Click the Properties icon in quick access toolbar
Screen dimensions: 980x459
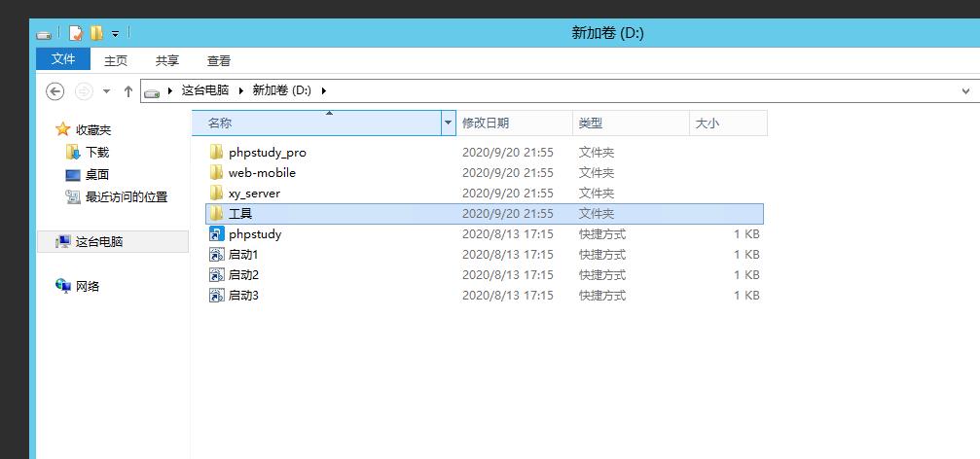[76, 33]
